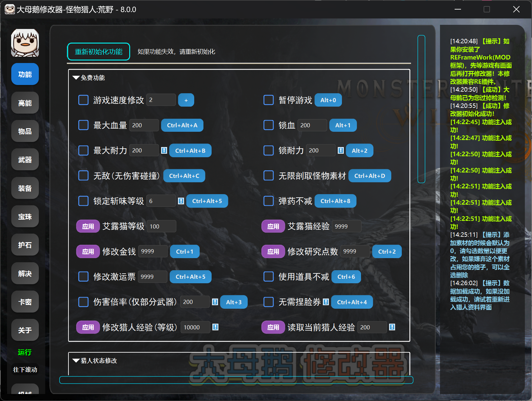Switch to the 护石 sidebar tab
Viewport: 532px width, 401px height.
pyautogui.click(x=25, y=245)
